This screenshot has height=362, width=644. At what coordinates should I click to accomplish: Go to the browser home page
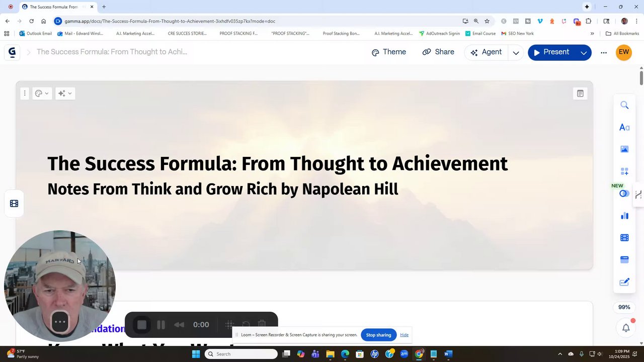[x=43, y=21]
